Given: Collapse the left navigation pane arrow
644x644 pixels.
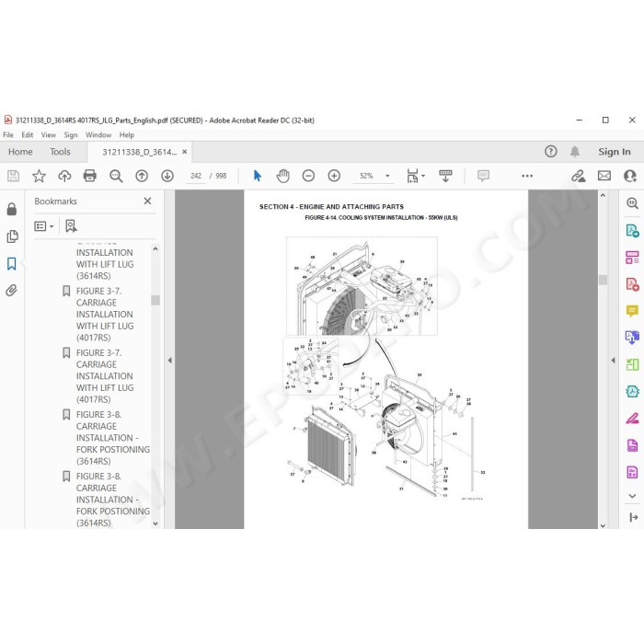Looking at the screenshot, I should click(169, 361).
